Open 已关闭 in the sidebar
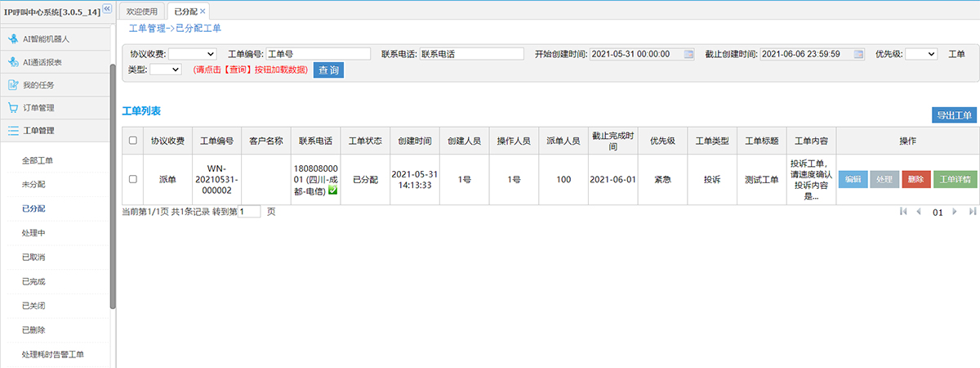Image resolution: width=980 pixels, height=368 pixels. 33,306
